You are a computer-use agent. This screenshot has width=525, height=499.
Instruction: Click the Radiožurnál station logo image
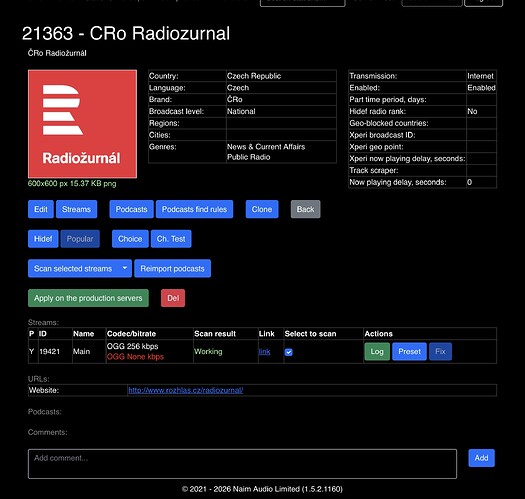[82, 124]
